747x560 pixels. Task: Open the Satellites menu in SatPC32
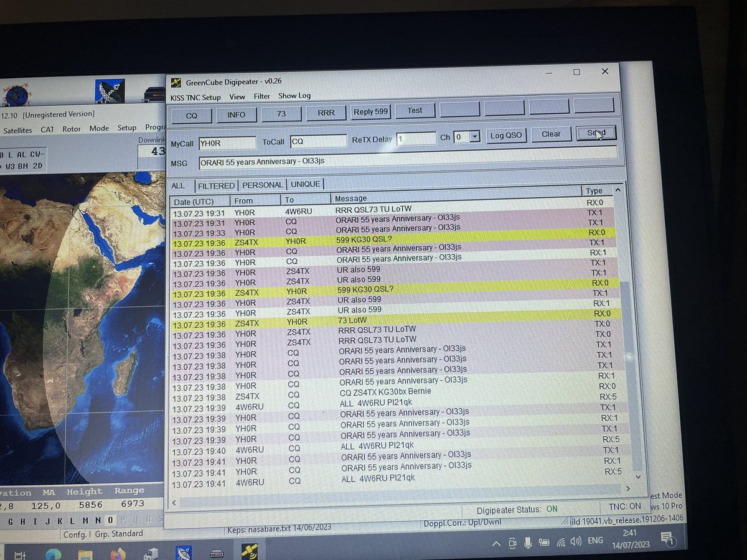pos(17,131)
